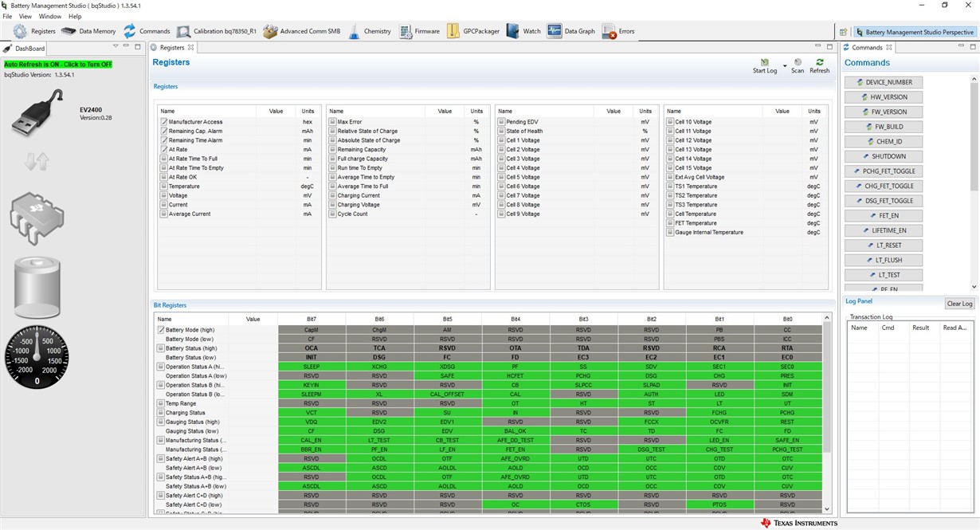Viewport: 980px width, 530px height.
Task: Click the LT_RESET command button
Action: pyautogui.click(x=884, y=245)
